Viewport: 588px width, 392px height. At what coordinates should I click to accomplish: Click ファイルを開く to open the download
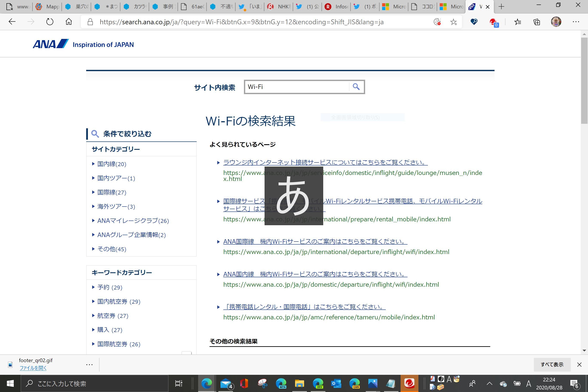(33, 368)
